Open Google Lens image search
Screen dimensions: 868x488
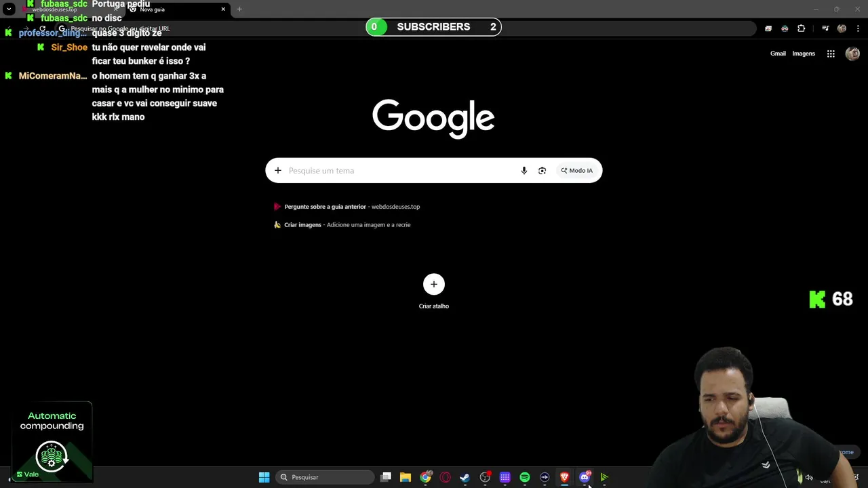pyautogui.click(x=542, y=171)
